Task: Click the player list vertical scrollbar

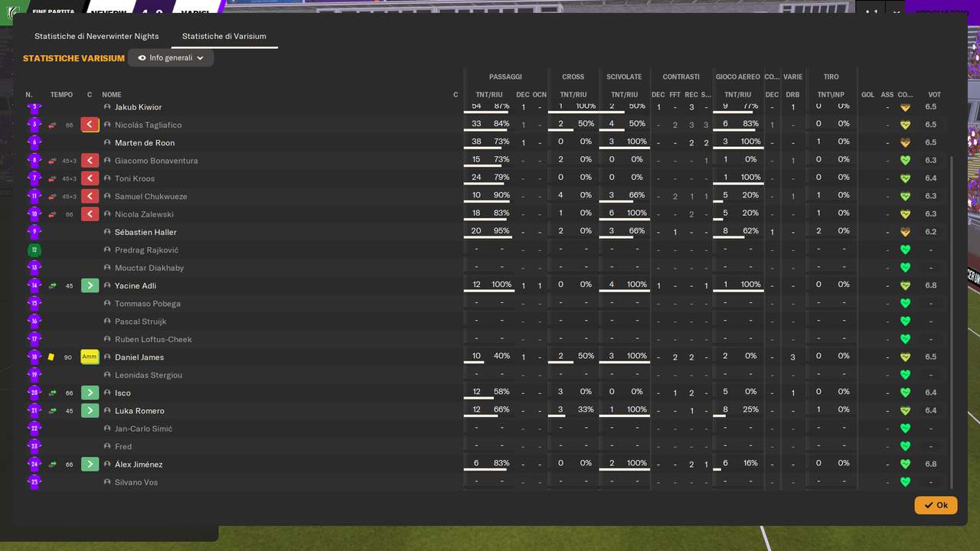Action: (x=952, y=321)
